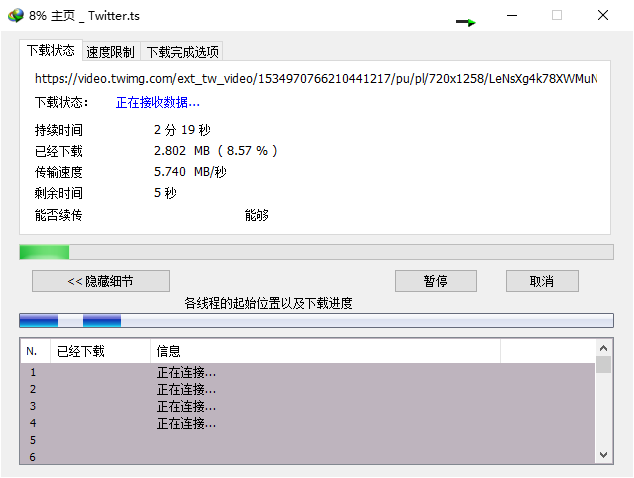Click the blue thread segment progress bar
This screenshot has height=478, width=634.
(x=316, y=321)
